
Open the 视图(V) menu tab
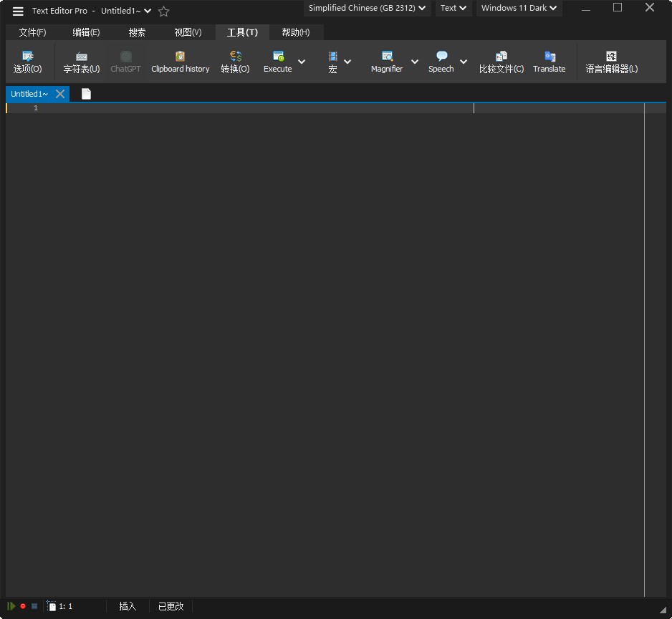coord(188,32)
